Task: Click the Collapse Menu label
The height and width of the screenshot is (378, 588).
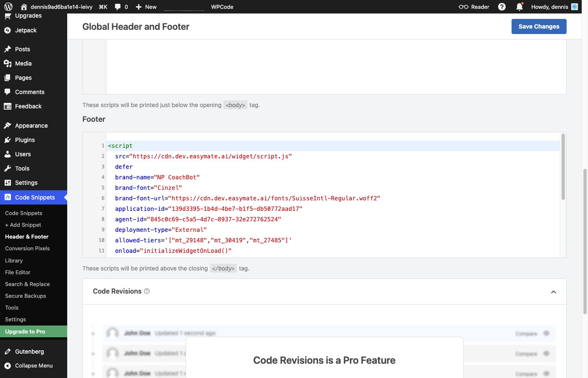Action: 34,365
